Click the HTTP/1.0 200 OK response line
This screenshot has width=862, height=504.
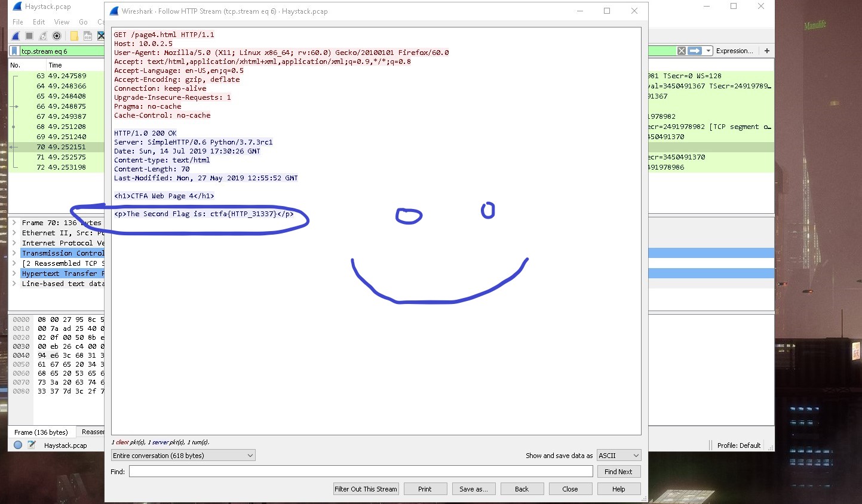click(x=145, y=133)
